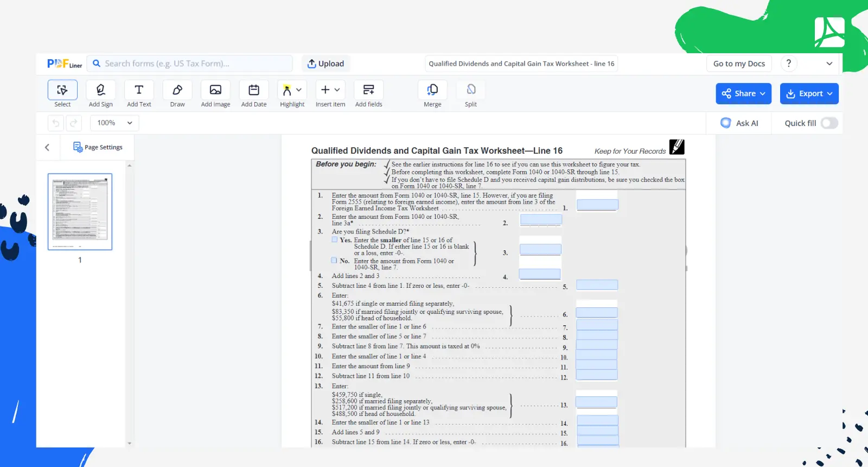Click the line 4 amount field
868x467 pixels.
pyautogui.click(x=540, y=274)
